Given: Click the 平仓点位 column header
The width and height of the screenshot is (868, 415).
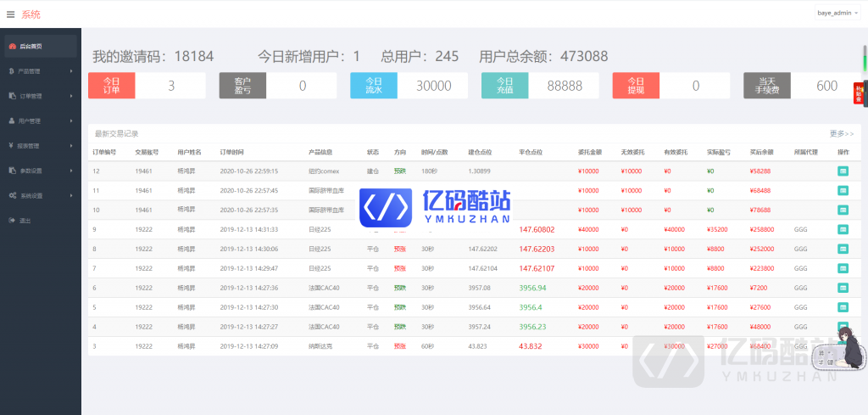Looking at the screenshot, I should 531,152.
